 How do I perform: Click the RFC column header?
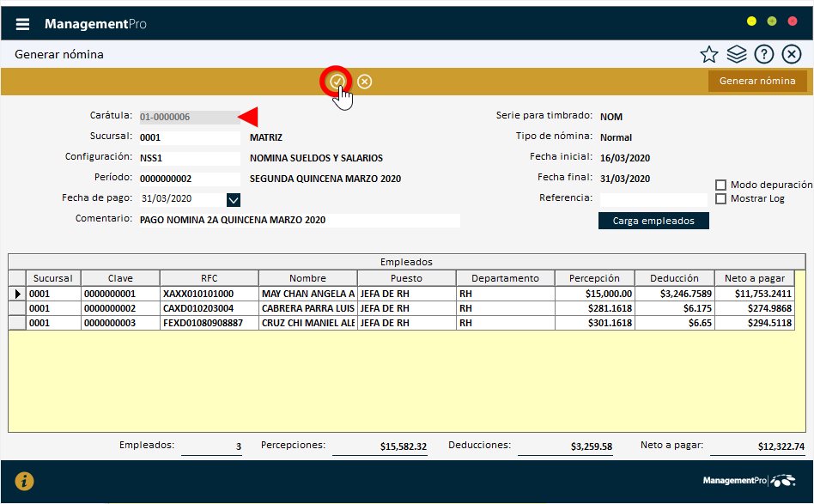[210, 278]
